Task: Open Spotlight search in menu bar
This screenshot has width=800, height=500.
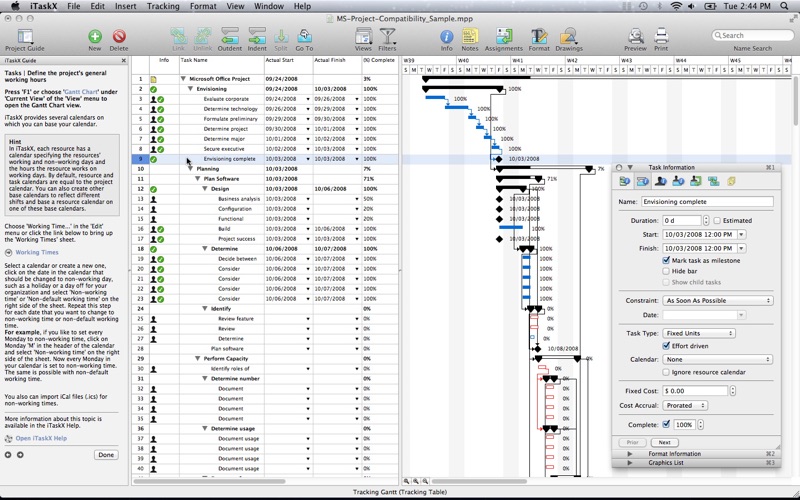Action: (784, 6)
